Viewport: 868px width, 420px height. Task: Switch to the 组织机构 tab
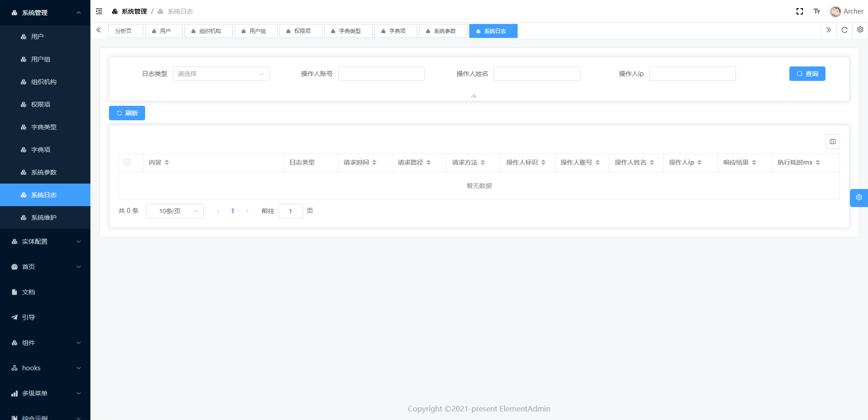[208, 31]
